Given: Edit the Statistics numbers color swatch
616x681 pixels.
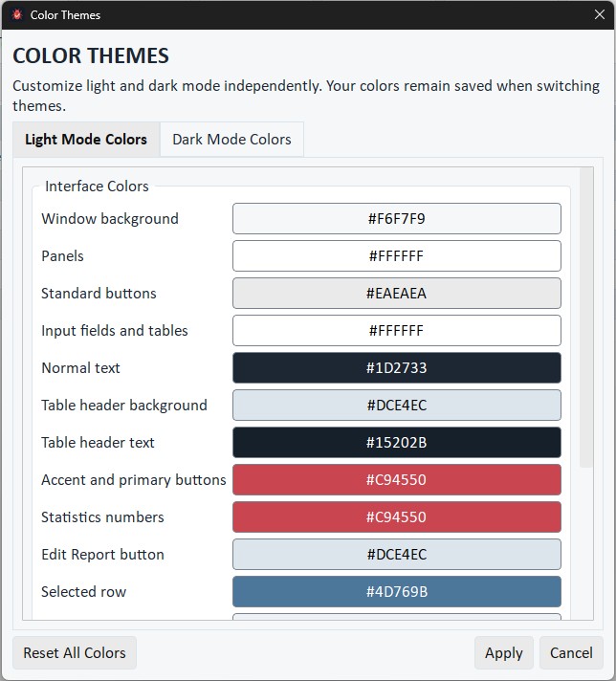Looking at the screenshot, I should click(x=397, y=517).
